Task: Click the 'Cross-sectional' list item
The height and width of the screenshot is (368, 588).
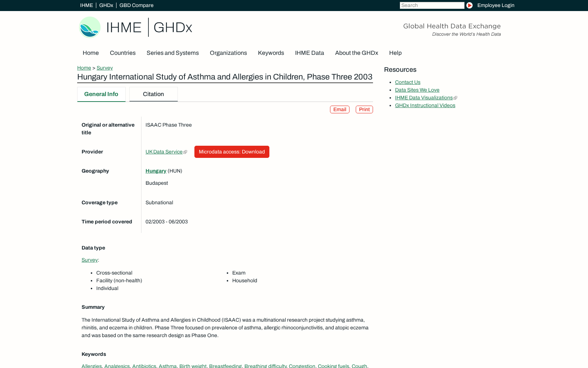Action: click(x=114, y=273)
